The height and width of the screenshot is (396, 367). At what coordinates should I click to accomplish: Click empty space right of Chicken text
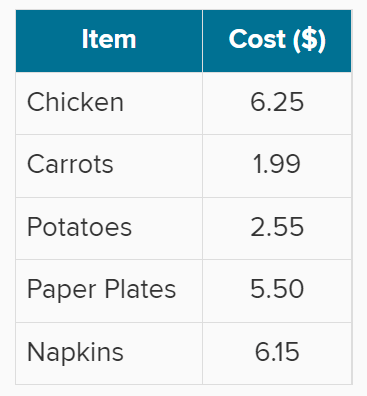click(x=163, y=103)
